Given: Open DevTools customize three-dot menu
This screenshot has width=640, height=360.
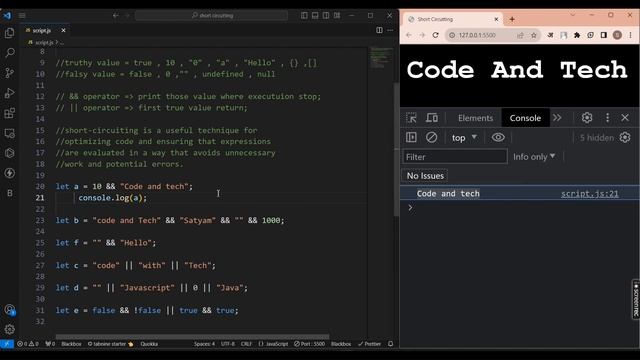Looking at the screenshot, I should click(607, 118).
